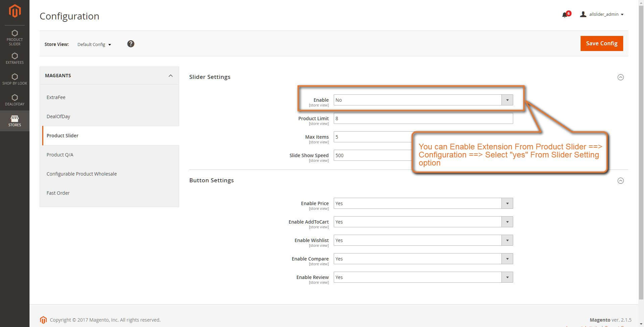Viewport: 644px width, 327px height.
Task: Click the Save Config button
Action: click(x=601, y=43)
